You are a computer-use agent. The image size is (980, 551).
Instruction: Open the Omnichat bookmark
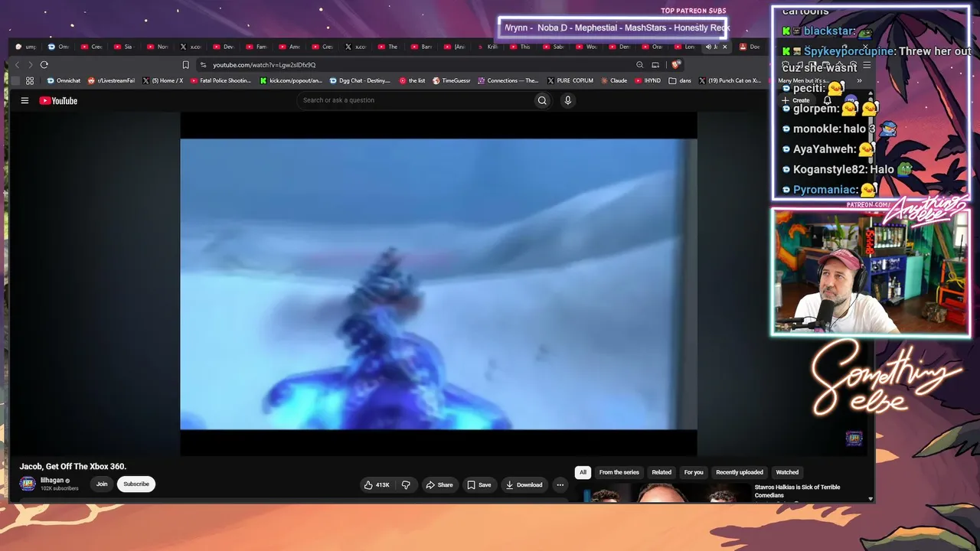click(x=64, y=80)
